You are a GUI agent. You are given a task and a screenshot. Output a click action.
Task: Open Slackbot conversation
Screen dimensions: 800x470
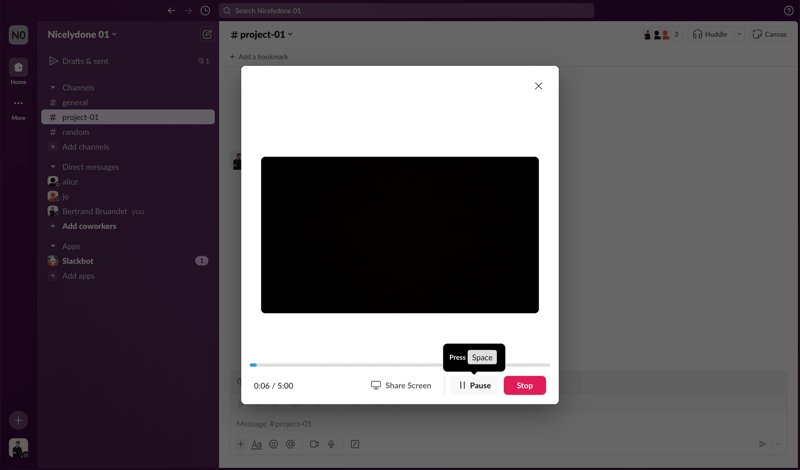coord(128,261)
